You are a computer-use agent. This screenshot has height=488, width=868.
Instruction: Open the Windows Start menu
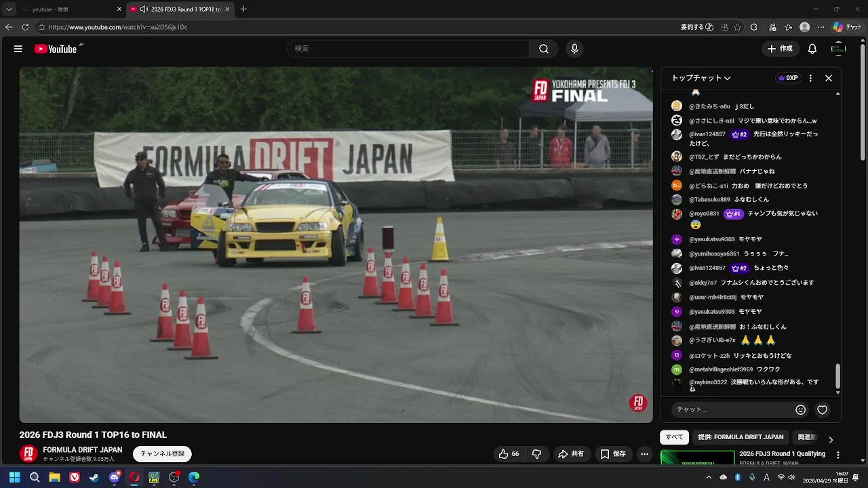(14, 477)
